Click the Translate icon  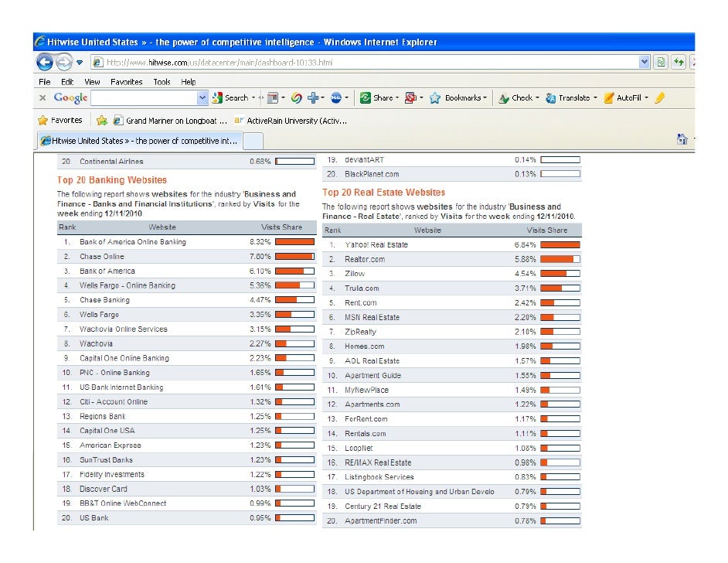(x=551, y=98)
